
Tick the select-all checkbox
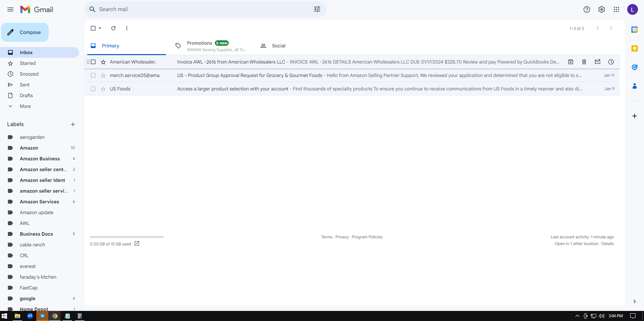click(93, 28)
